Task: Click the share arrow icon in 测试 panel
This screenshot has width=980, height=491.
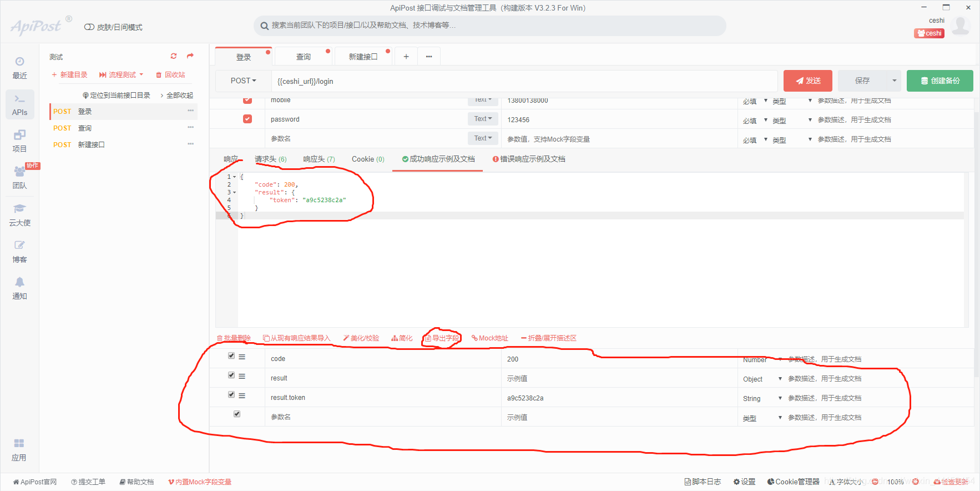Action: coord(190,56)
